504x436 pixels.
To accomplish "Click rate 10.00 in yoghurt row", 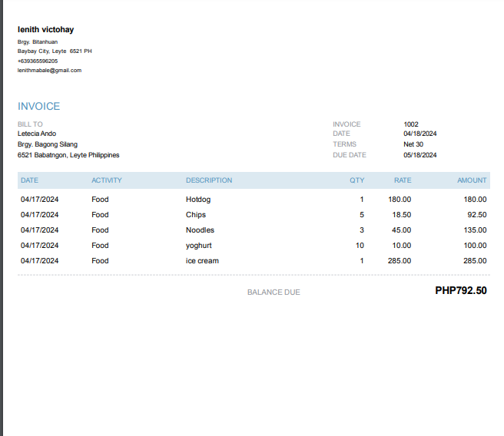I will pos(402,246).
